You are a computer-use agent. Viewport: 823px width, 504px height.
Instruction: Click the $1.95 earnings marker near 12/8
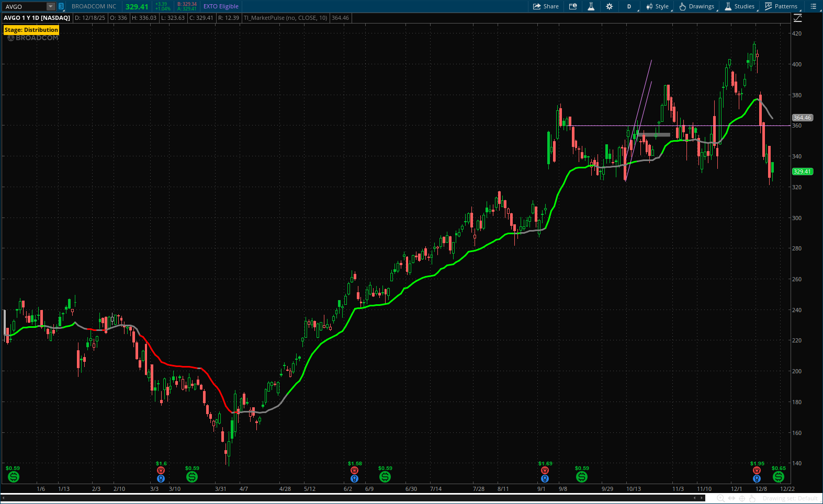[757, 471]
